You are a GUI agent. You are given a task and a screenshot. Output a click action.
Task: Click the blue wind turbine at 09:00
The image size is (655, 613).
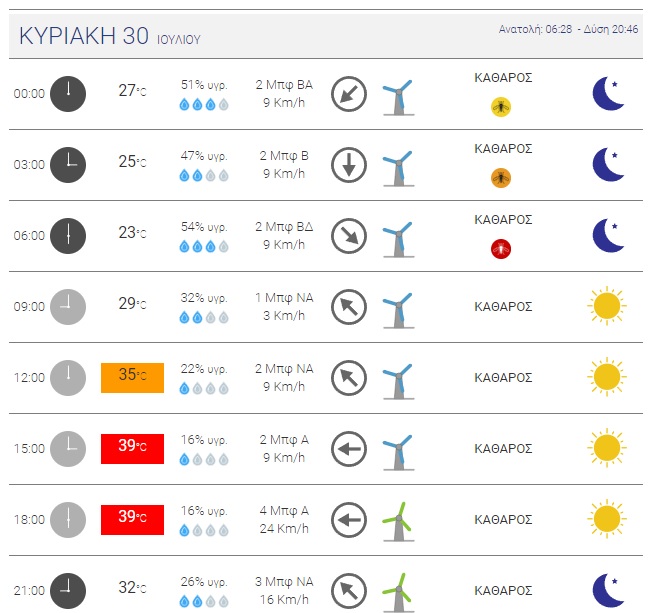[x=398, y=310]
